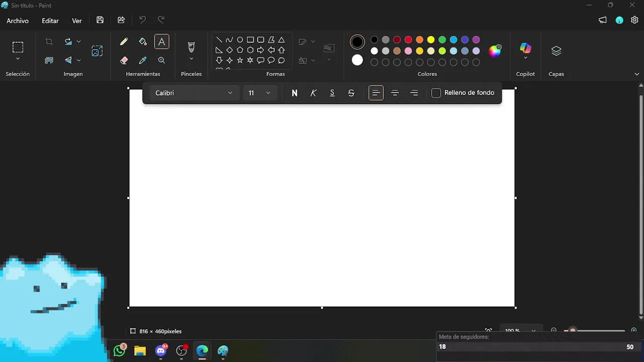644x362 pixels.
Task: Expand the flip options arrow
Action: pyautogui.click(x=78, y=60)
